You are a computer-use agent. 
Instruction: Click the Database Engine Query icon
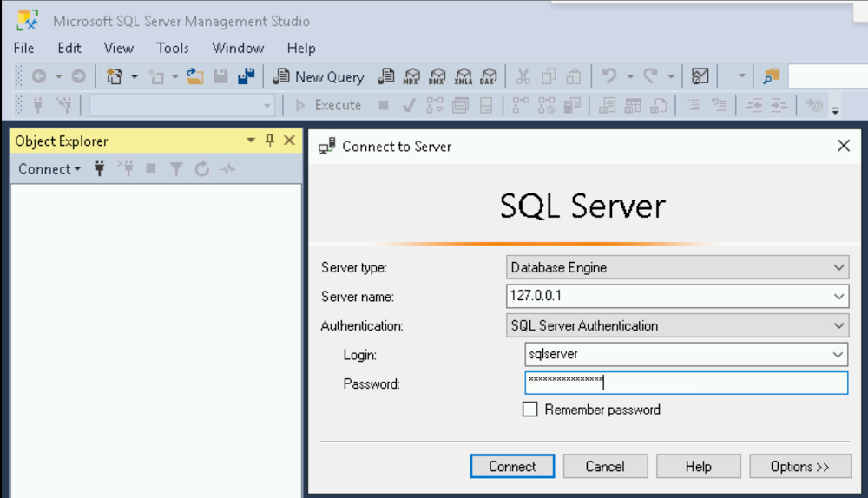click(386, 76)
